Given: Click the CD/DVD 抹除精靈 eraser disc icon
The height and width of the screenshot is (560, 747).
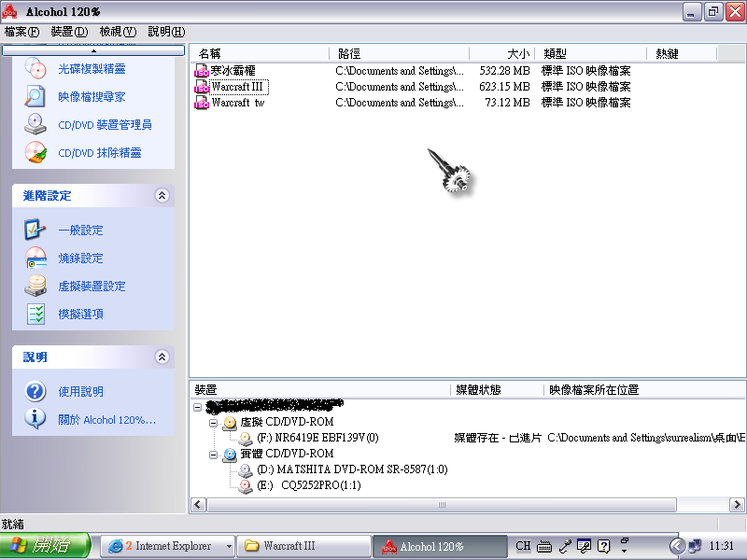Looking at the screenshot, I should click(x=35, y=153).
